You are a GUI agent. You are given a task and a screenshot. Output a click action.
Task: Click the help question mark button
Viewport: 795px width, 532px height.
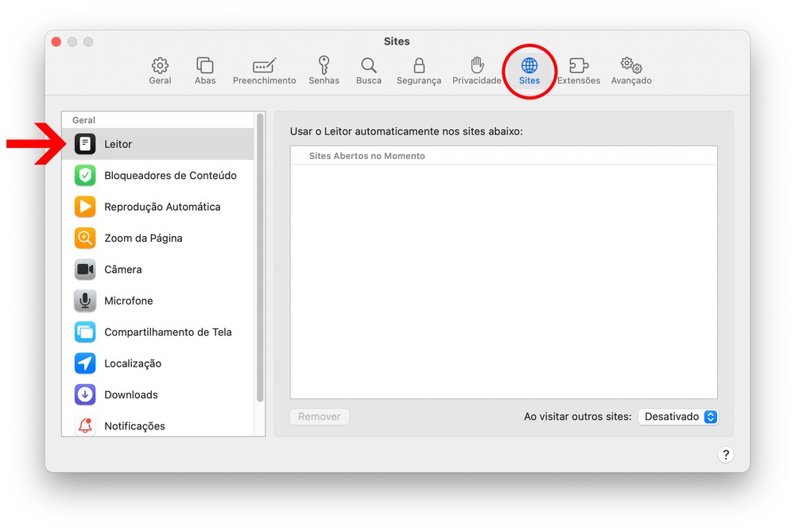[x=725, y=455]
